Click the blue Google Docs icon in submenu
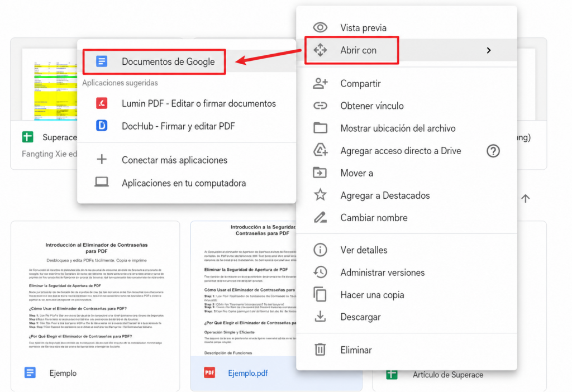572x392 pixels. click(x=102, y=61)
